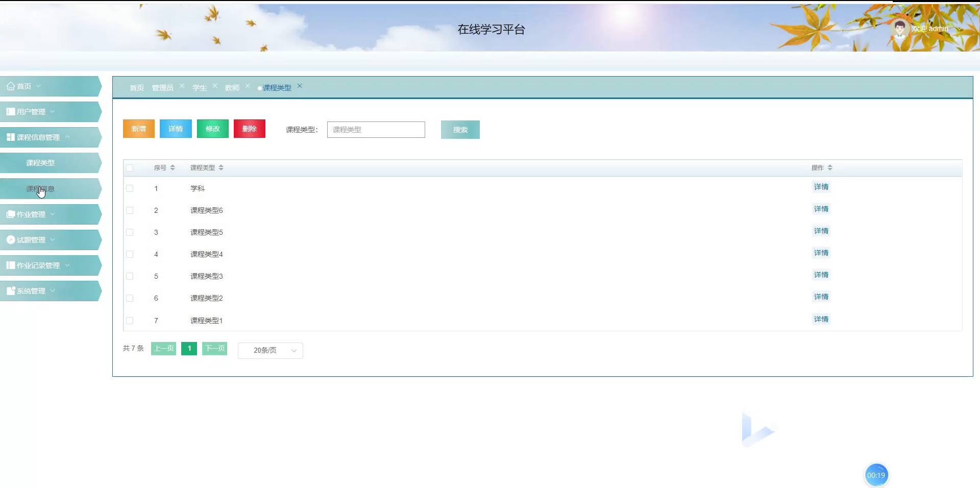Screen dimensions: 980x488
Task: Click the green 修改 button
Action: pos(213,129)
